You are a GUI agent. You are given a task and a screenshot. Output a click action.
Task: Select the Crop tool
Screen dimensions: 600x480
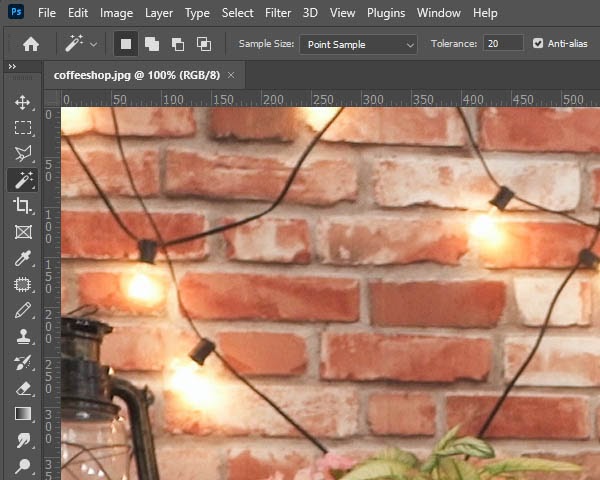[22, 206]
